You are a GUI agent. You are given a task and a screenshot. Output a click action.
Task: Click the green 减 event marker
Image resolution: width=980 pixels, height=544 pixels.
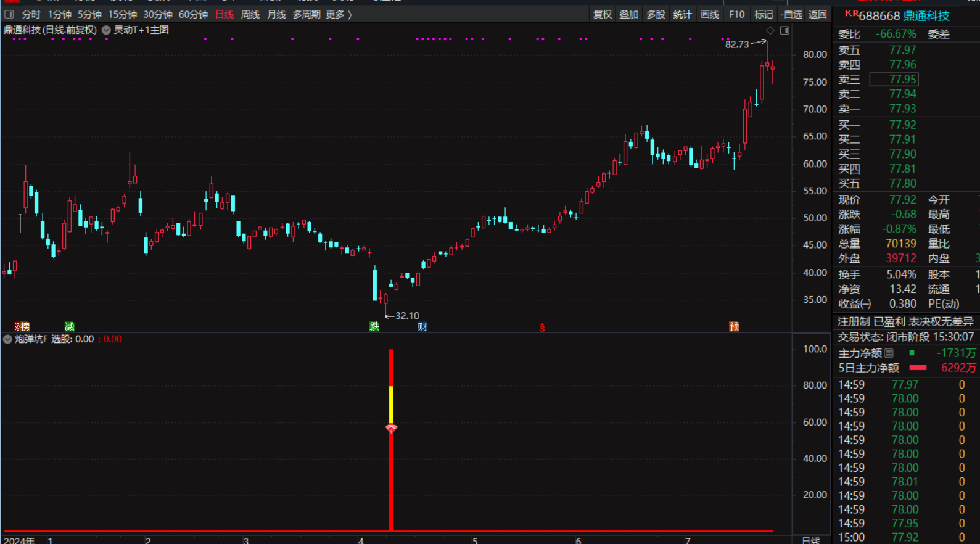coord(69,326)
